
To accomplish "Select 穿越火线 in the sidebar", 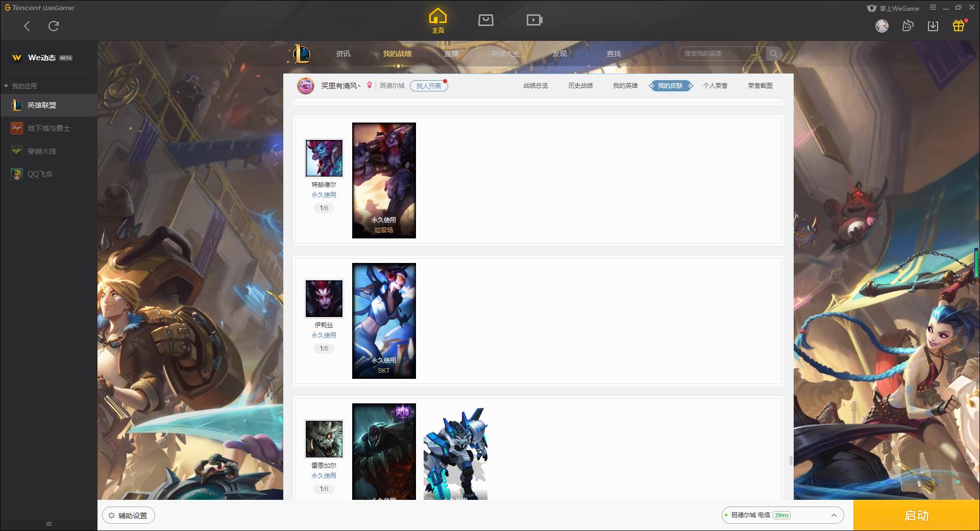I will point(48,151).
